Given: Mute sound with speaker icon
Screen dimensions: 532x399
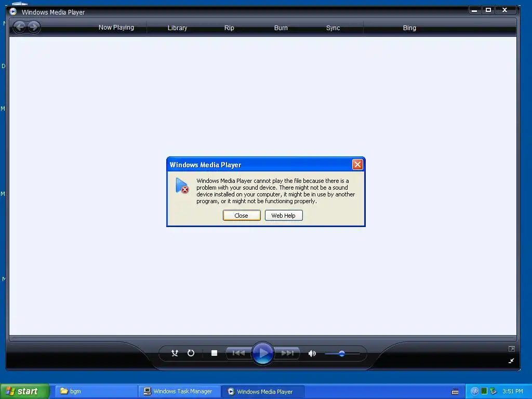Looking at the screenshot, I should click(312, 353).
